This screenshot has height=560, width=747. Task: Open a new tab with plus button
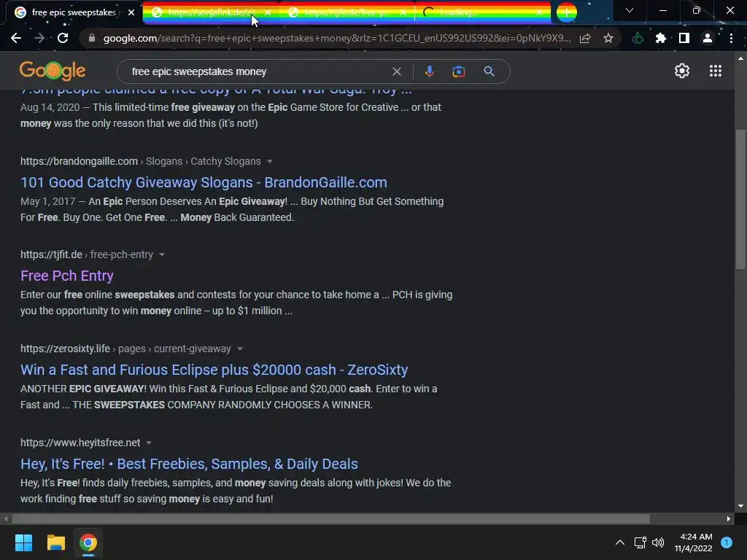566,12
